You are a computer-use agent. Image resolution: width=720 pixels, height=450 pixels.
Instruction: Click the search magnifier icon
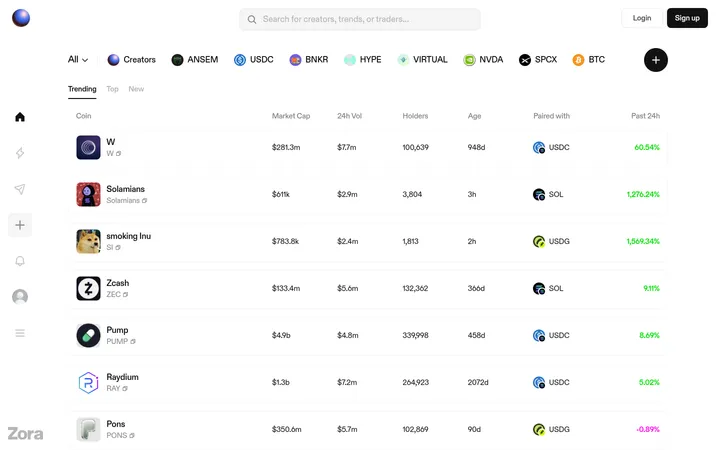(x=252, y=19)
